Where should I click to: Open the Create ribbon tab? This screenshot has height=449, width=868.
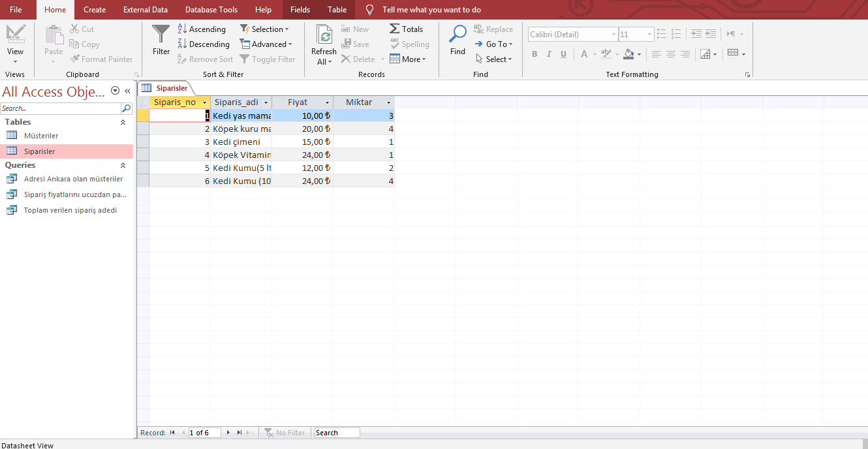tap(95, 10)
